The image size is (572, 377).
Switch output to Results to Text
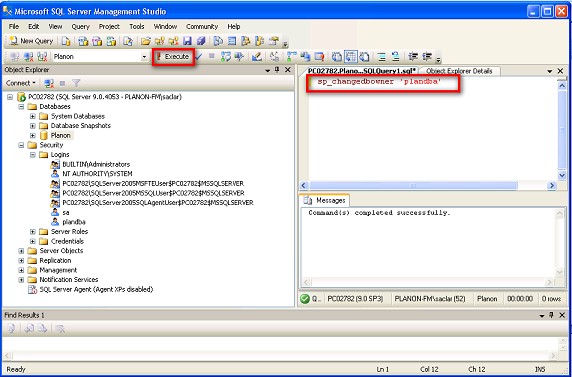337,57
